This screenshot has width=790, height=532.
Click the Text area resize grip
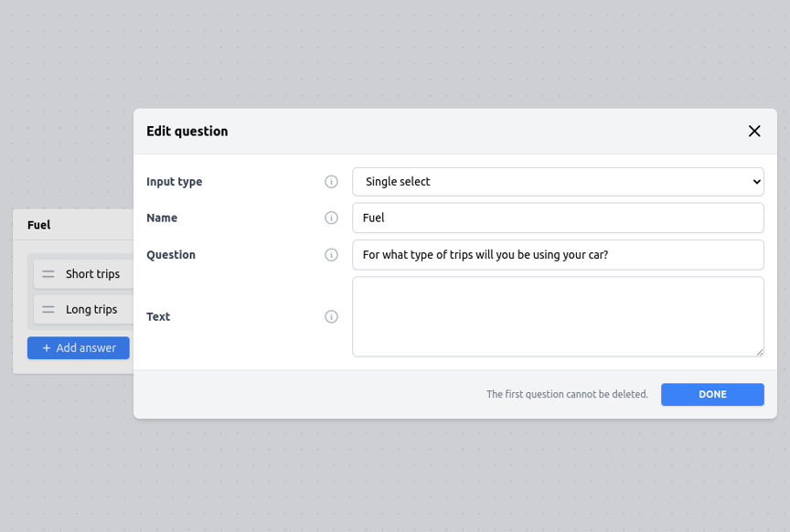pos(759,352)
